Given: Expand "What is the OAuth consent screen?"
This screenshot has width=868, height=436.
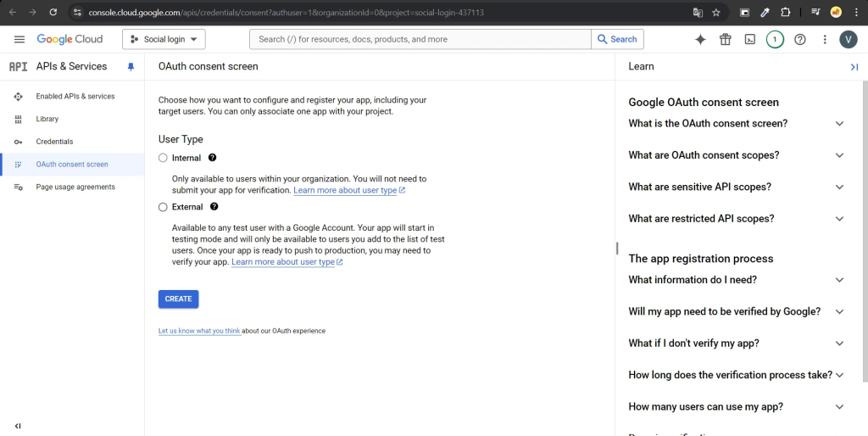Looking at the screenshot, I should (839, 124).
